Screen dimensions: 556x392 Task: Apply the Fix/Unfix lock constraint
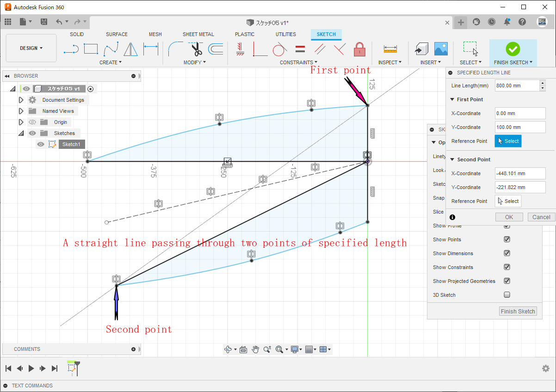point(359,49)
